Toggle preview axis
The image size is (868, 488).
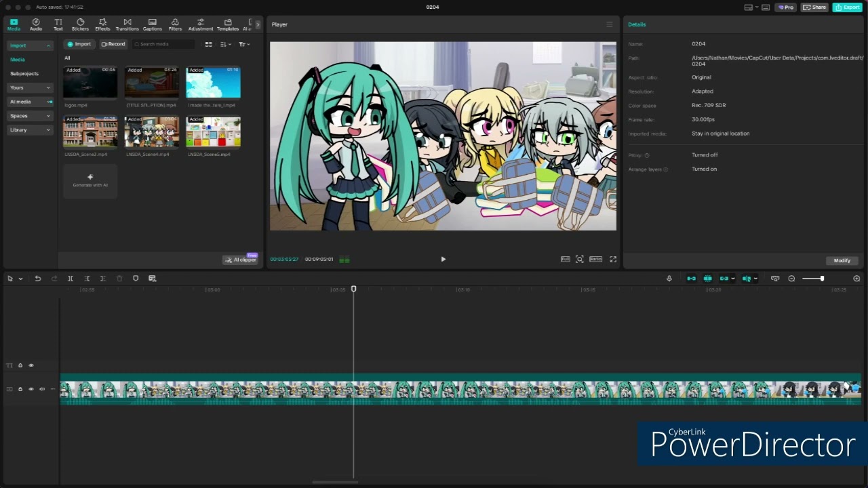(747, 279)
